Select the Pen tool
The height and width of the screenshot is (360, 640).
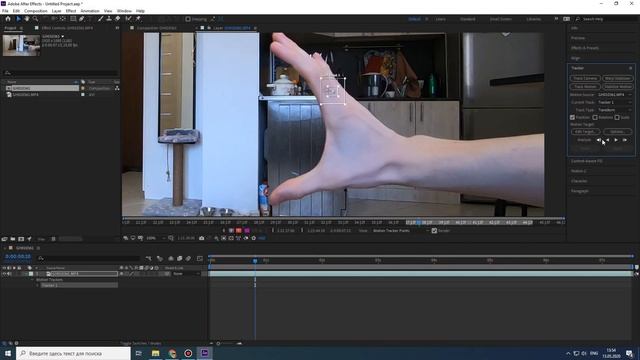(82, 19)
